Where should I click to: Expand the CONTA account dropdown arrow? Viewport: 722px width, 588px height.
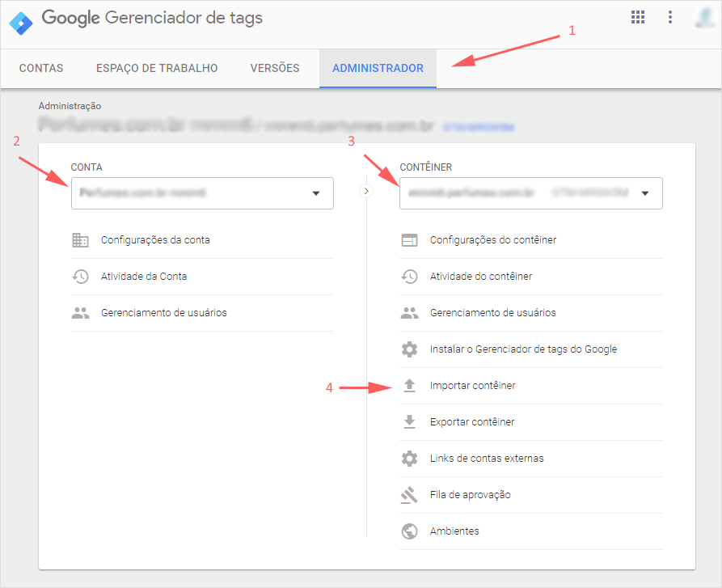(x=316, y=193)
